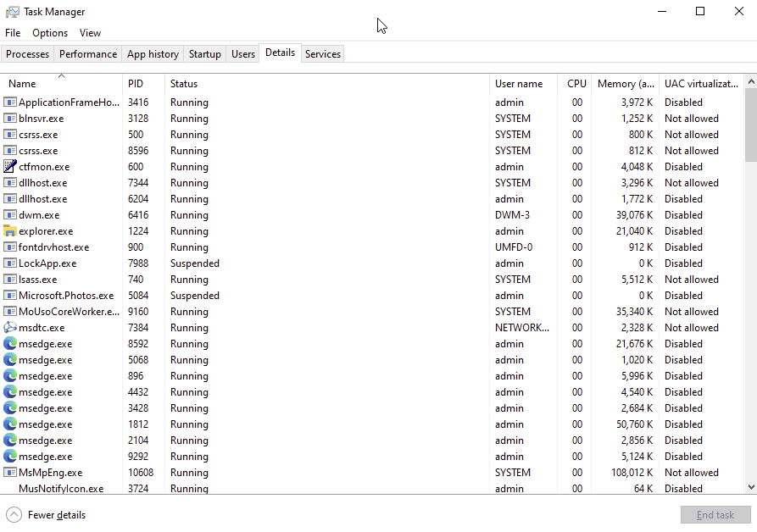Image resolution: width=757 pixels, height=532 pixels.
Task: Click the icon of dllhost.exe PID 6204
Action: click(9, 199)
